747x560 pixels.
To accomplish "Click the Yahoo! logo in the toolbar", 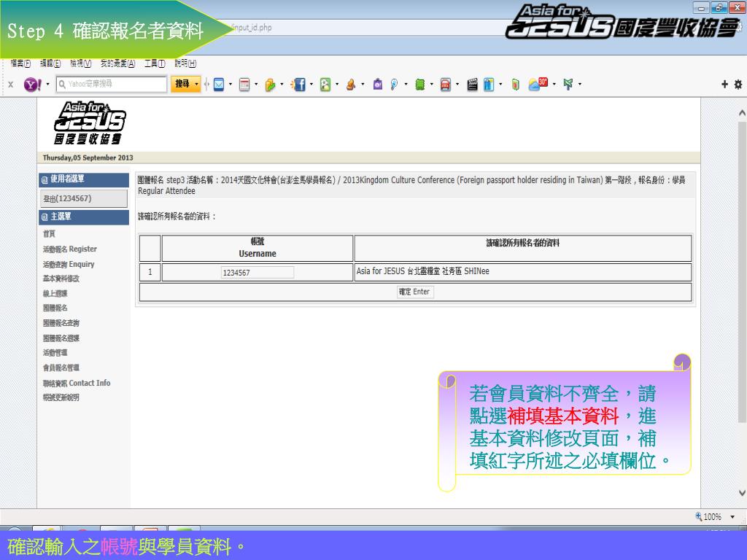I will click(33, 85).
